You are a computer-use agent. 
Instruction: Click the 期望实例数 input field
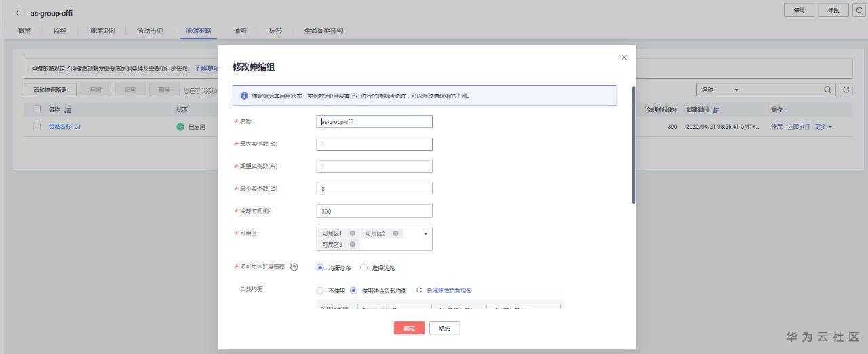(x=374, y=167)
